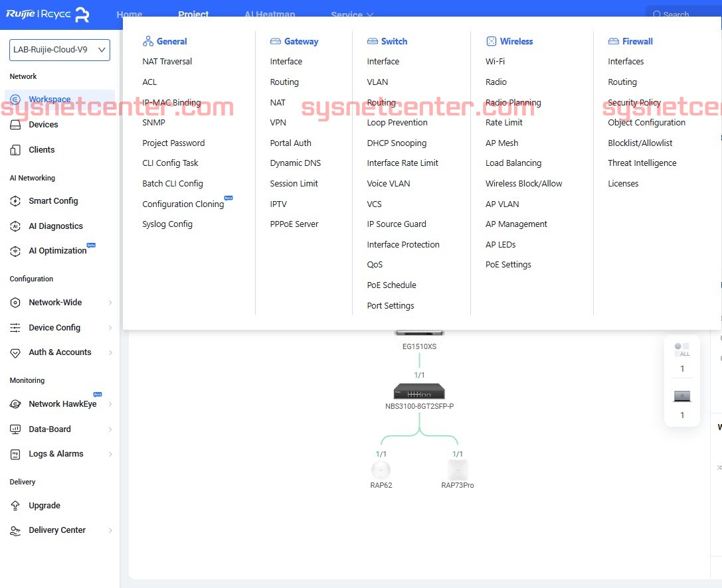Image resolution: width=722 pixels, height=588 pixels.
Task: Open PoE Settings under Wireless
Action: pos(508,265)
